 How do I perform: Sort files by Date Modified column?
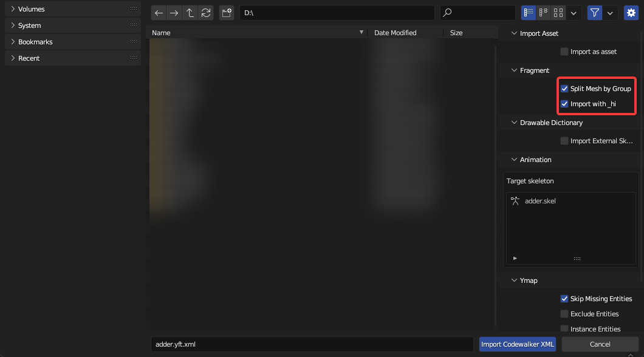click(x=396, y=33)
